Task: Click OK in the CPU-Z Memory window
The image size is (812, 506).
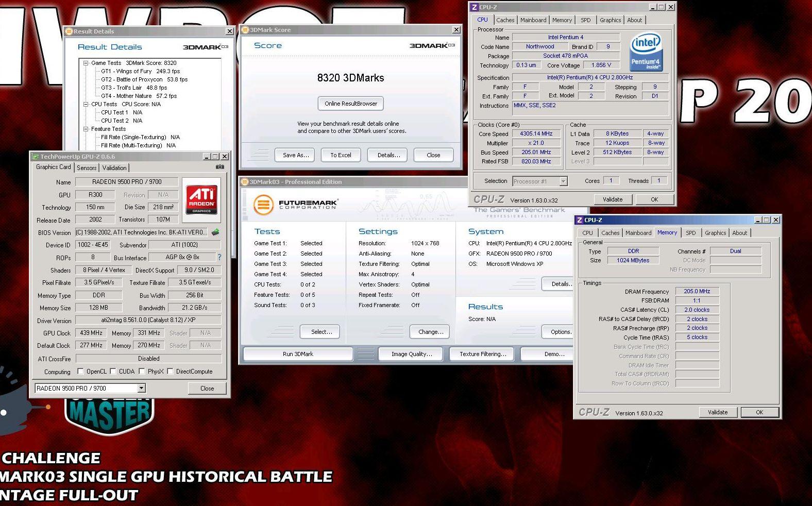Action: pos(759,412)
